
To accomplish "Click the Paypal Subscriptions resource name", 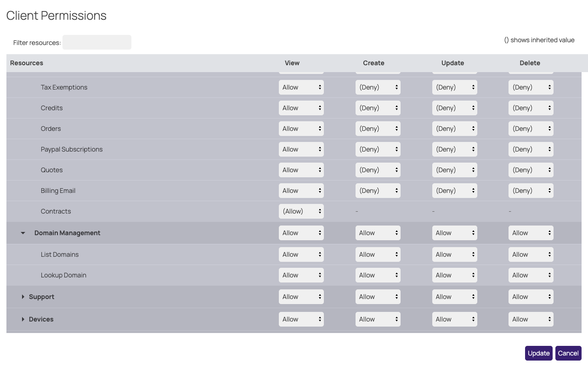I will [x=72, y=149].
